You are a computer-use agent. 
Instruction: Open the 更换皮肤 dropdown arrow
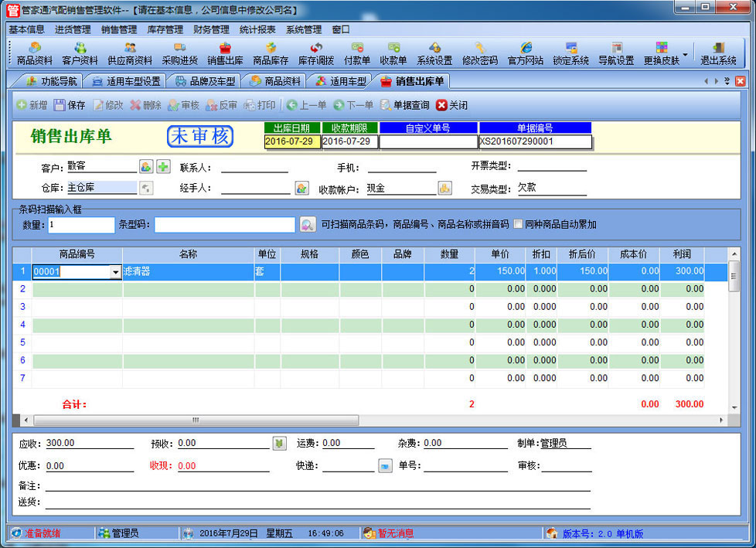coord(685,55)
